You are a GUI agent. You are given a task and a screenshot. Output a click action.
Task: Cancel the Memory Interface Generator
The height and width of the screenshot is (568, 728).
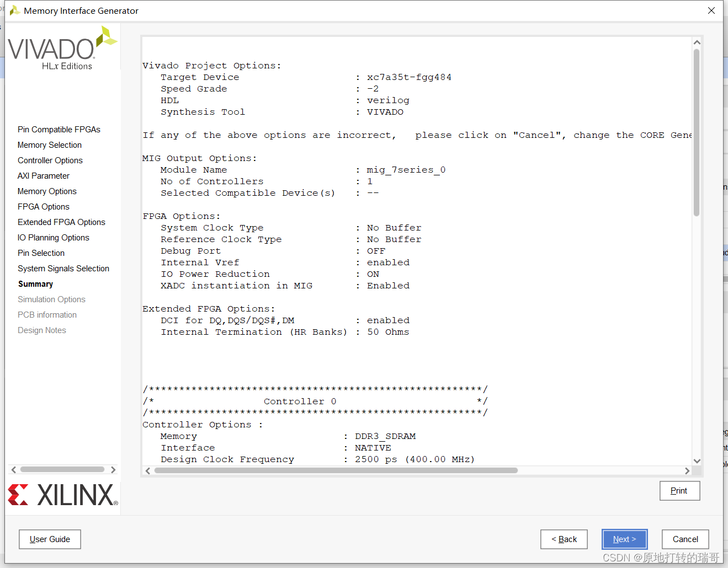tap(685, 539)
